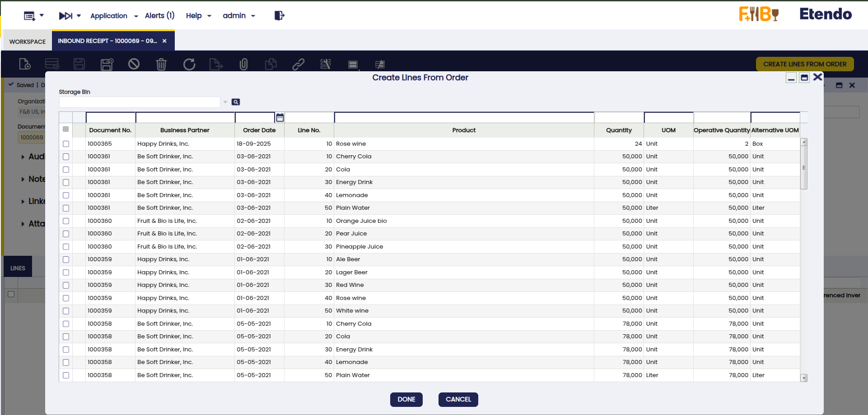This screenshot has width=868, height=415.
Task: Open the Order Date calendar picker
Action: pos(280,118)
